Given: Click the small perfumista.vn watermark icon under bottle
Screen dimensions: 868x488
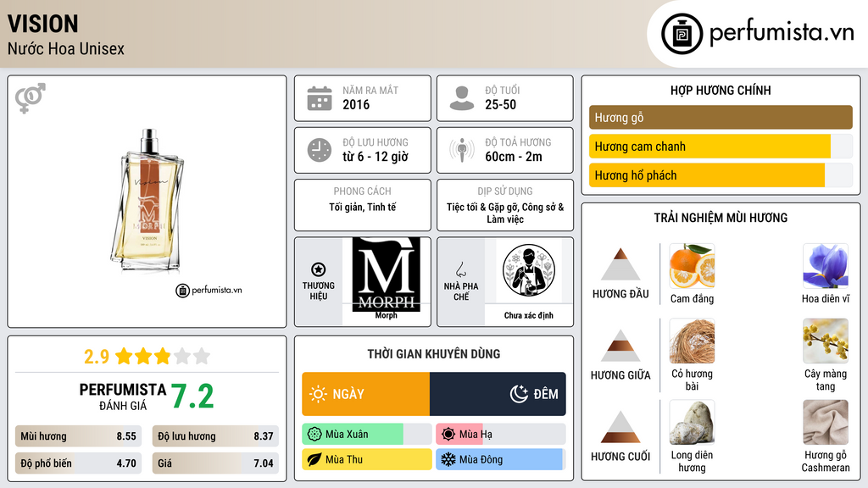Looking at the screenshot, I should pos(183,291).
